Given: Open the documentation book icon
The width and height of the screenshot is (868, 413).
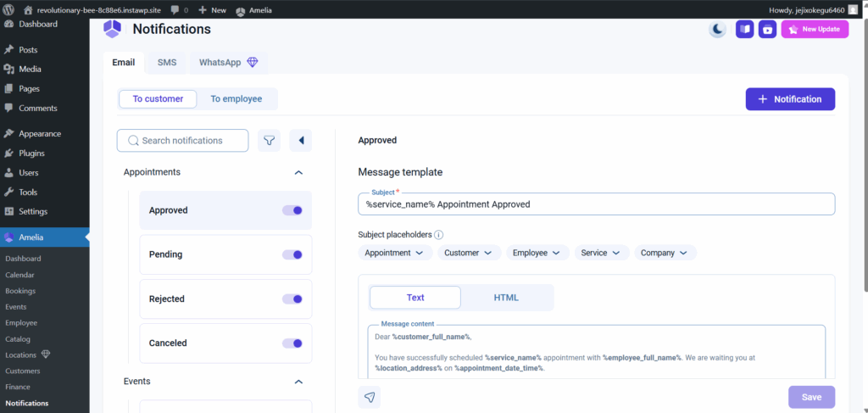Looking at the screenshot, I should click(x=744, y=30).
